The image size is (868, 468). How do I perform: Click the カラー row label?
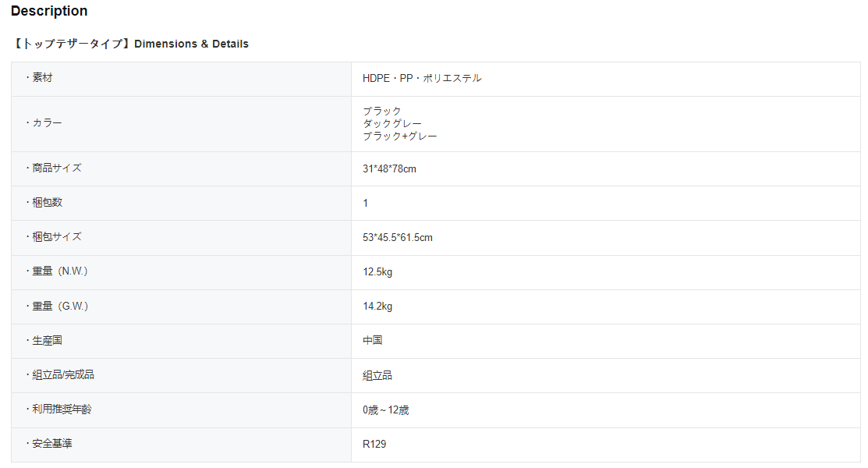[x=47, y=123]
